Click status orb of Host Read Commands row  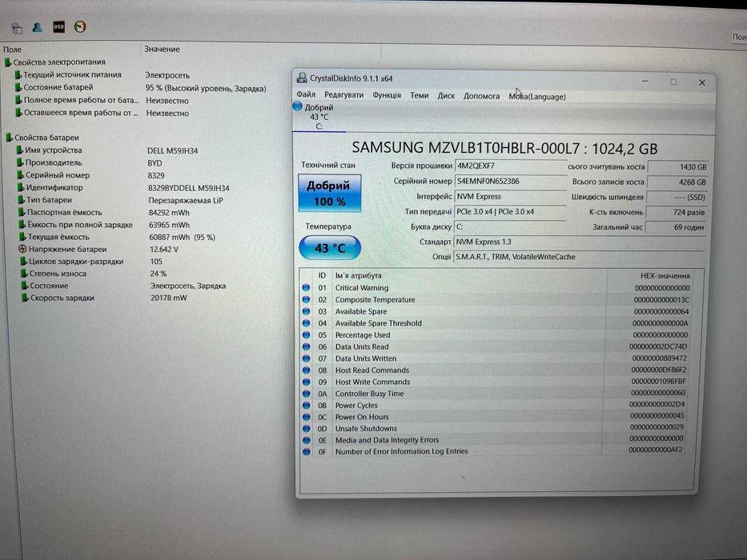[x=306, y=370]
